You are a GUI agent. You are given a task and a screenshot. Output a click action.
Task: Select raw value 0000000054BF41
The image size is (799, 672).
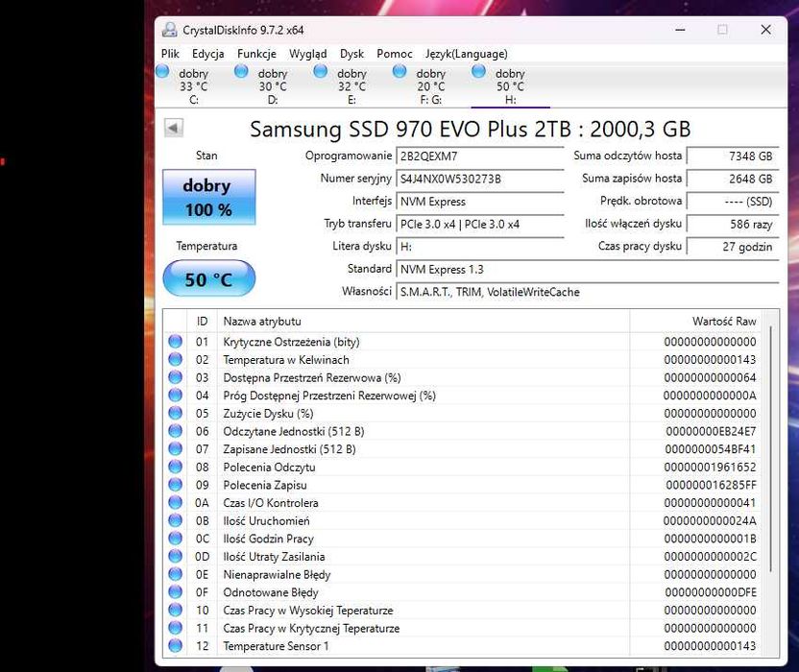(x=711, y=449)
